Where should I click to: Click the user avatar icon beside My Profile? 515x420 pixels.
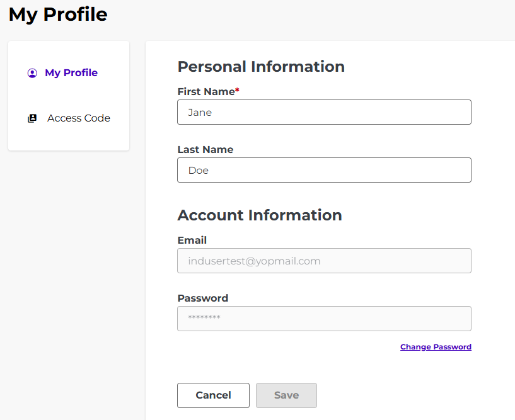32,73
